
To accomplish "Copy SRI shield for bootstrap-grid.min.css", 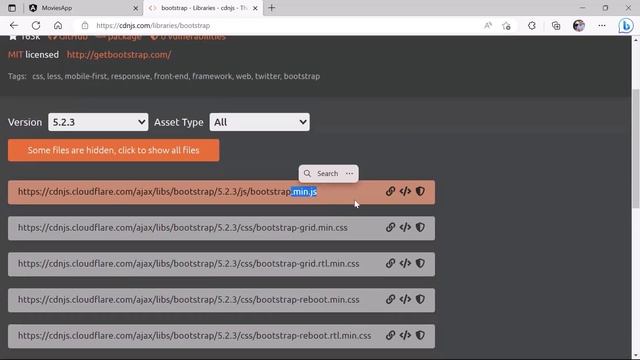I will (420, 227).
